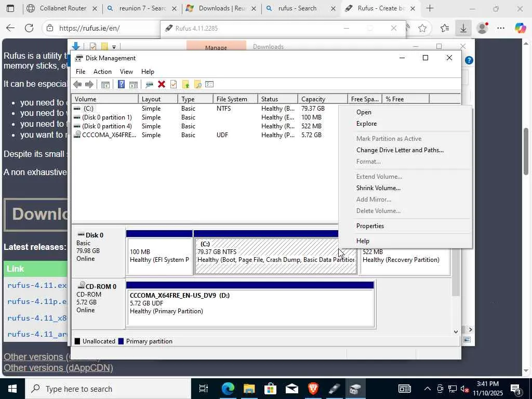Click Show/Hide Console Tree toolbar icon
Viewport: 532px width, 399px height.
(x=105, y=85)
